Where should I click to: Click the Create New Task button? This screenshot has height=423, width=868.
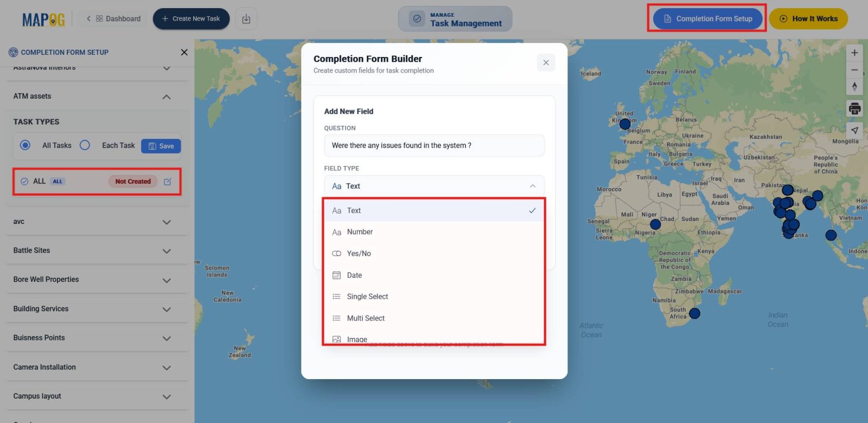[191, 18]
